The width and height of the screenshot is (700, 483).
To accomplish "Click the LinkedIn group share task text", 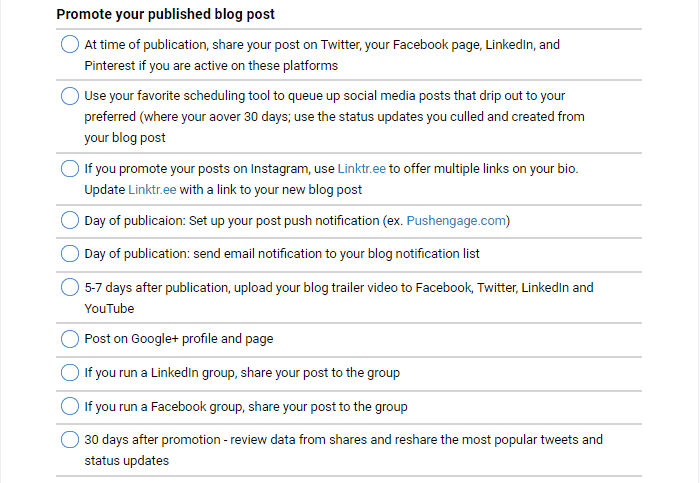I will (x=242, y=373).
